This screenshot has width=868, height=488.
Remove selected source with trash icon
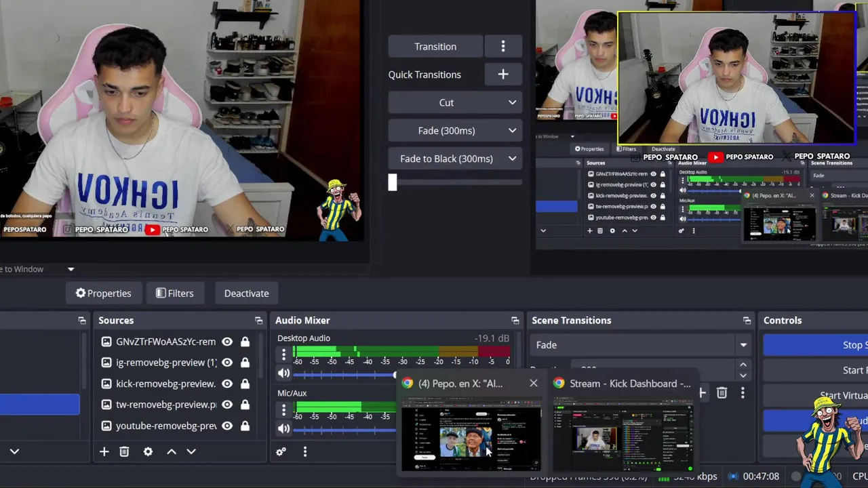(x=124, y=451)
